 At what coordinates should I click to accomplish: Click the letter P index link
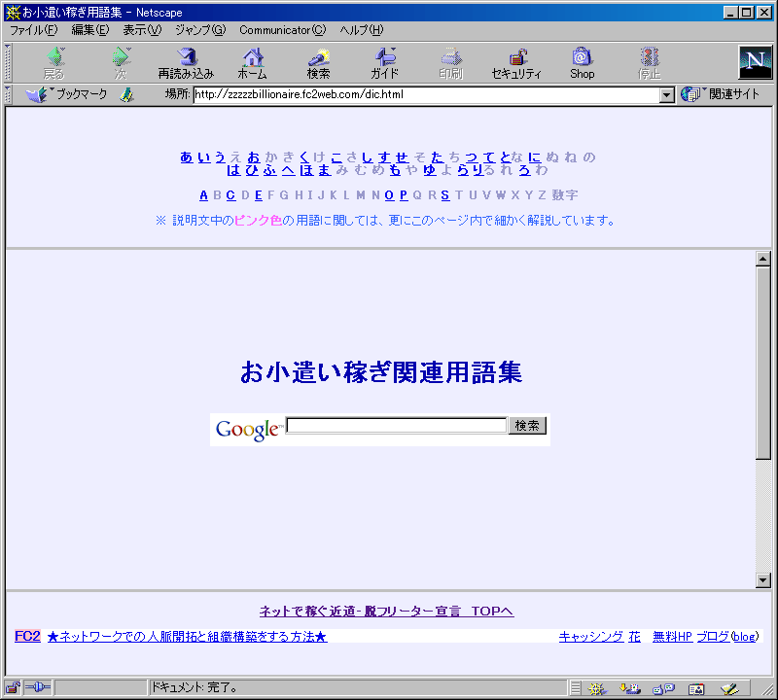(404, 195)
